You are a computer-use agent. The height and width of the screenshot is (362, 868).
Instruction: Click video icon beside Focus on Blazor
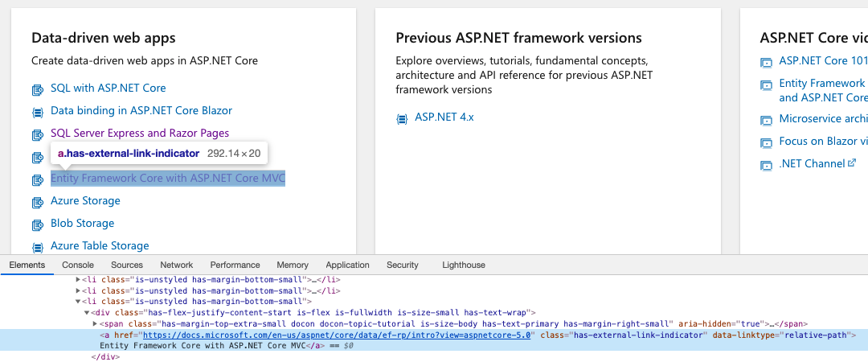coord(766,143)
